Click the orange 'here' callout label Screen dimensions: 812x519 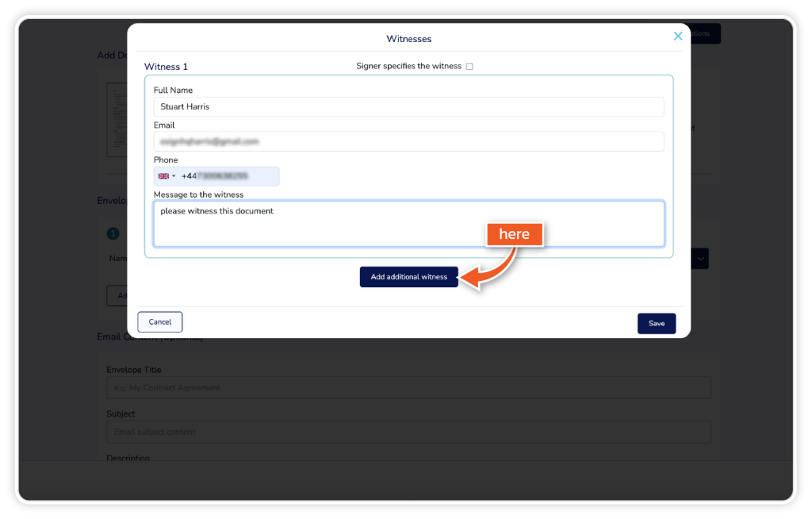pyautogui.click(x=514, y=234)
